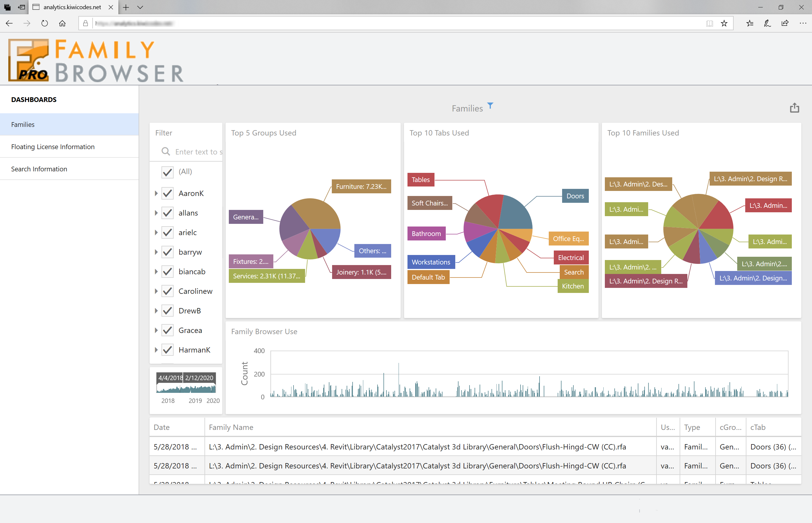Click the Doors pie chart label
The width and height of the screenshot is (812, 523).
click(x=575, y=196)
